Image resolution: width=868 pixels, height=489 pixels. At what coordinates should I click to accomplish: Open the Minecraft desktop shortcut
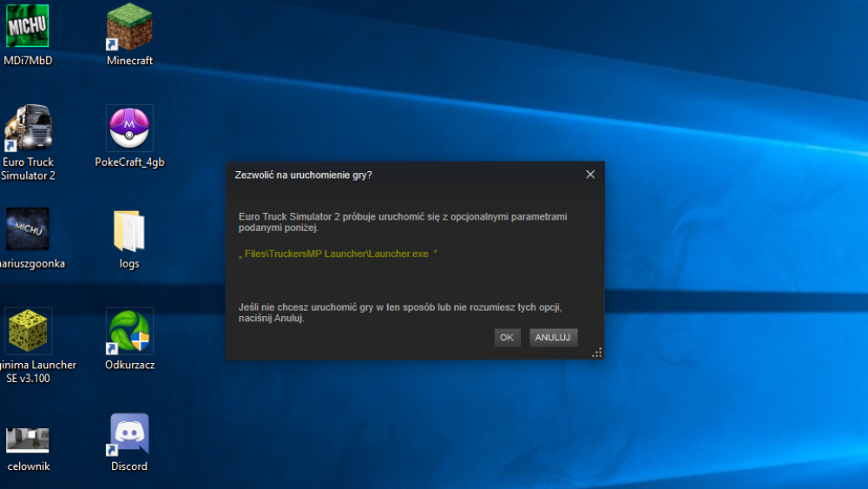coord(129,27)
